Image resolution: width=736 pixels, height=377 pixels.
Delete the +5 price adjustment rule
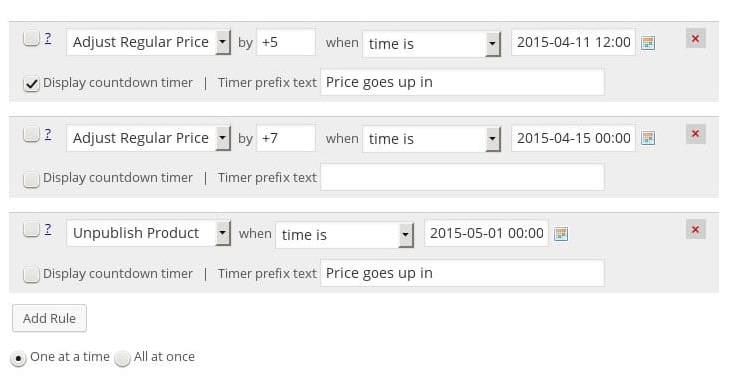pos(696,38)
